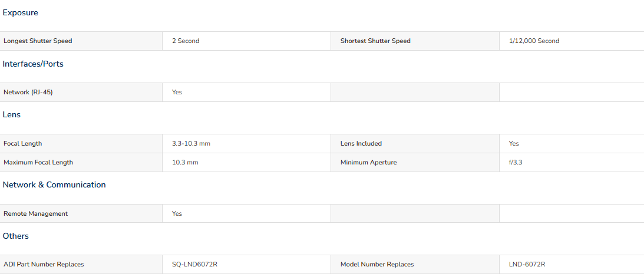644x280 pixels.
Task: Click the Network (RJ-45) label
Action: pyautogui.click(x=28, y=93)
